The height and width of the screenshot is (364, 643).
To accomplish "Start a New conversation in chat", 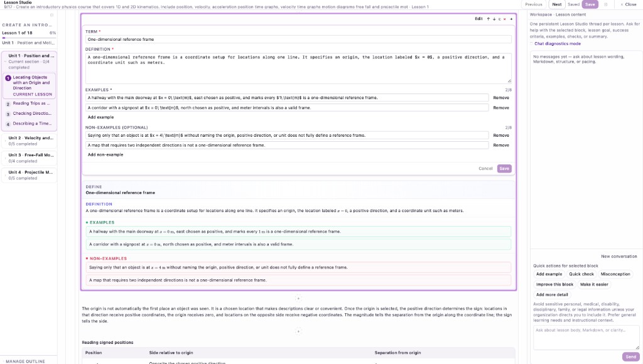I will (619, 256).
